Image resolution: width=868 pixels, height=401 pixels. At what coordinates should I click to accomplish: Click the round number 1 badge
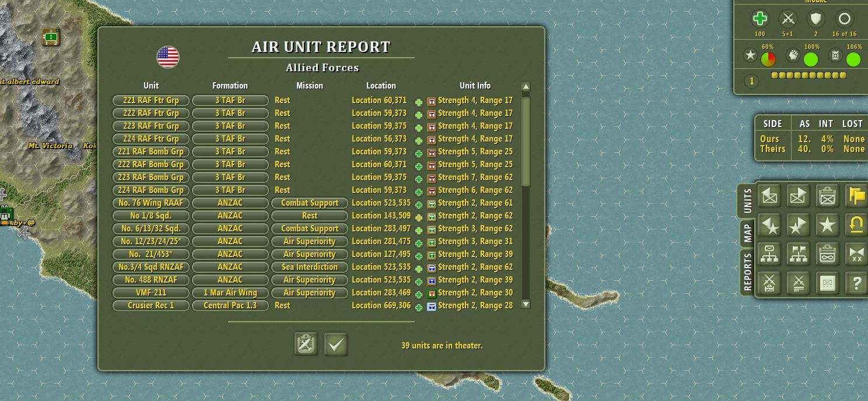tap(751, 81)
